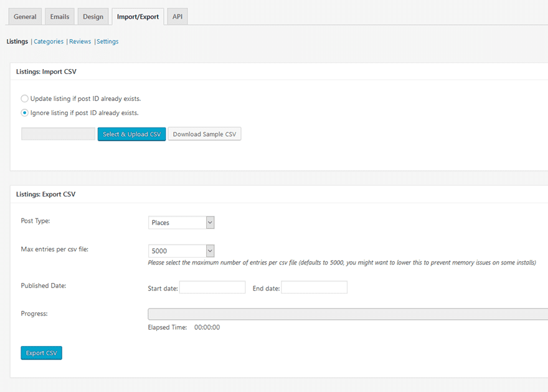The width and height of the screenshot is (548, 392).
Task: Open the Emails settings tab
Action: (x=59, y=16)
